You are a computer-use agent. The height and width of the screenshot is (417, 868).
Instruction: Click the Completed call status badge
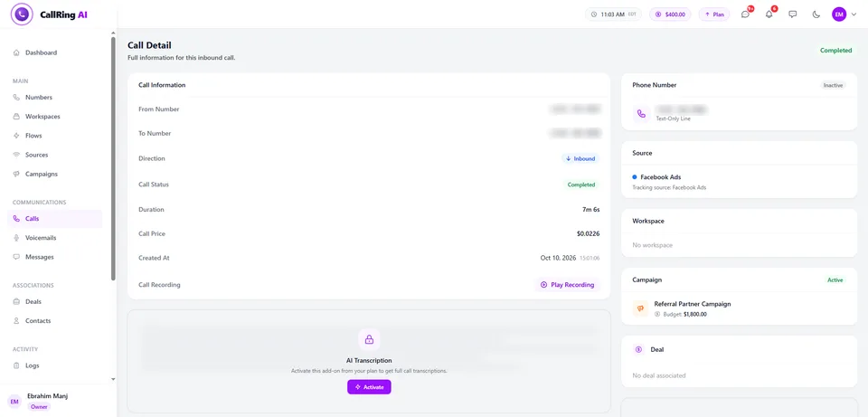pyautogui.click(x=581, y=185)
